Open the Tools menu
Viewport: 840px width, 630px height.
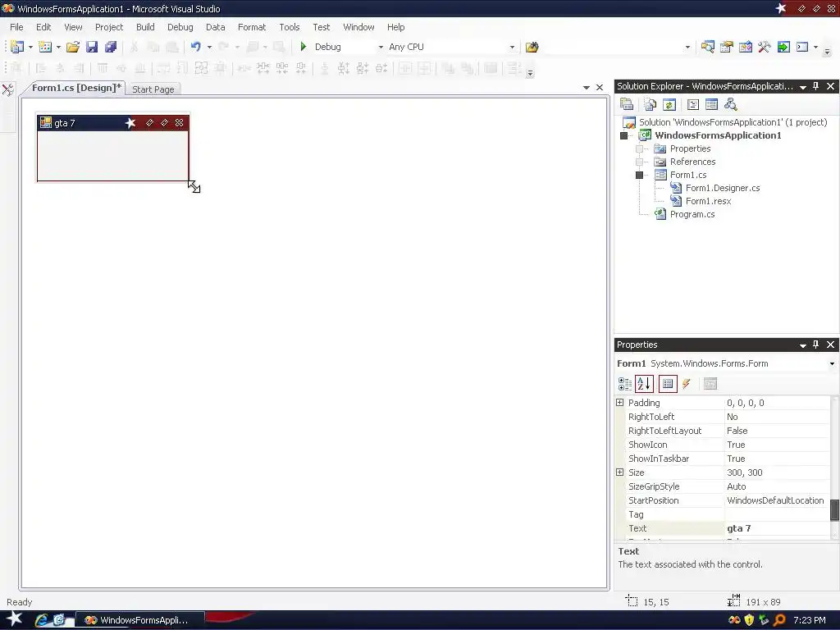point(290,27)
